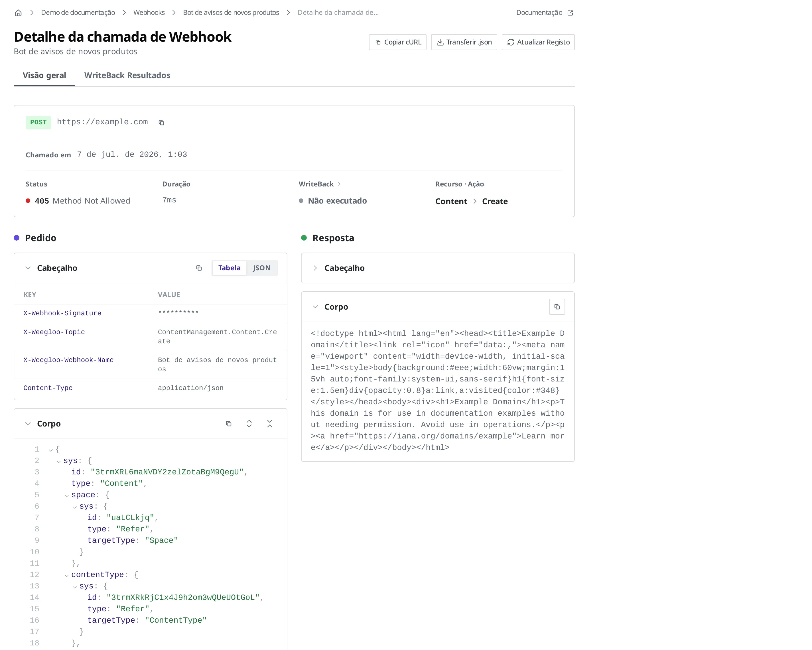Image resolution: width=812 pixels, height=650 pixels.
Task: Select the Tabela view toggle
Action: pos(229,268)
